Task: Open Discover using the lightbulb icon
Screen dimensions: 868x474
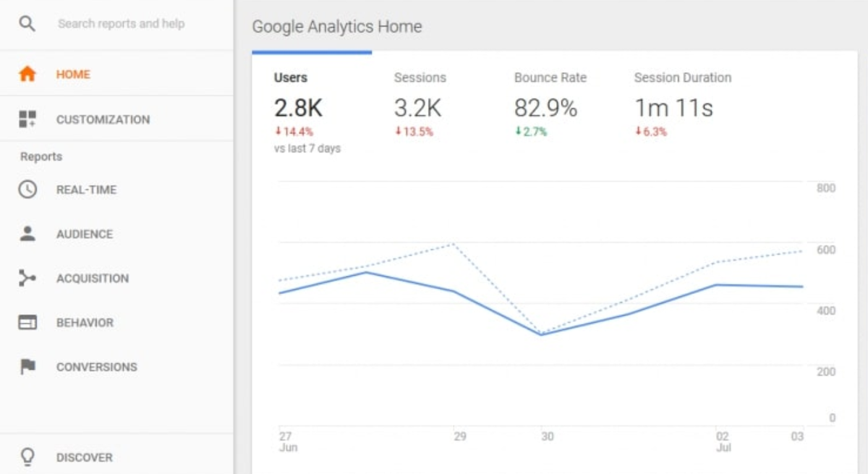Action: pos(28,457)
